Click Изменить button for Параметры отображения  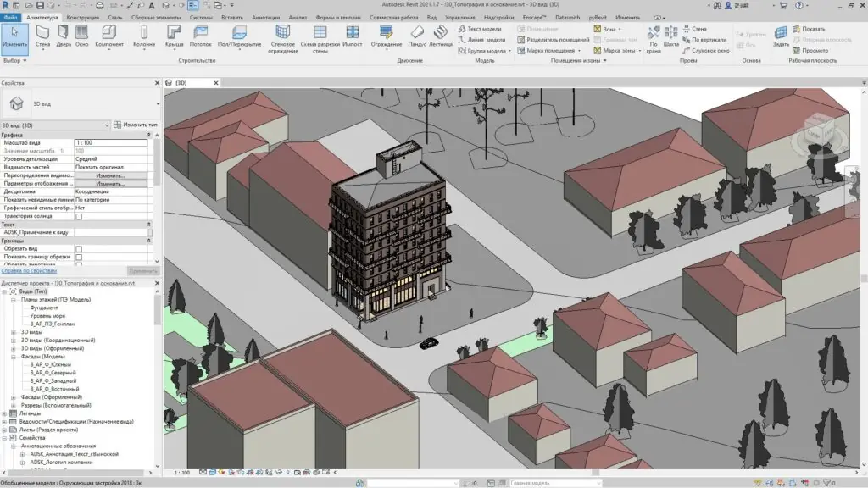coord(110,184)
